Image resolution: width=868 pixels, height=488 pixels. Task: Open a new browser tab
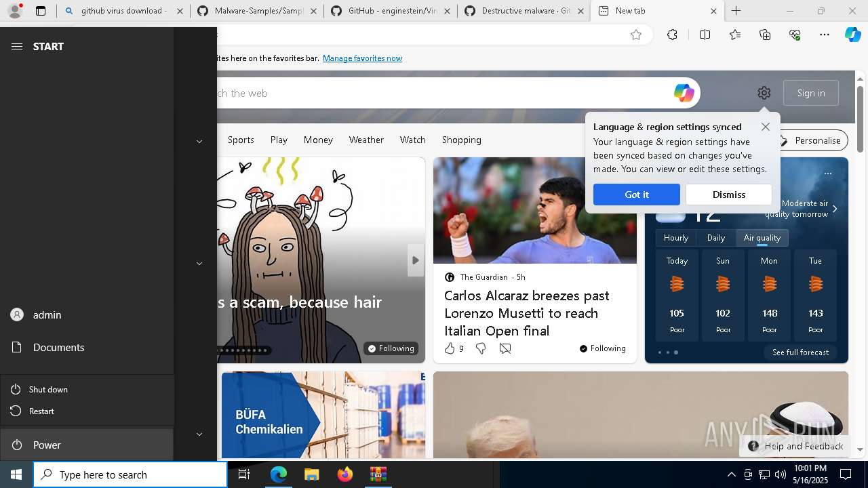[736, 11]
